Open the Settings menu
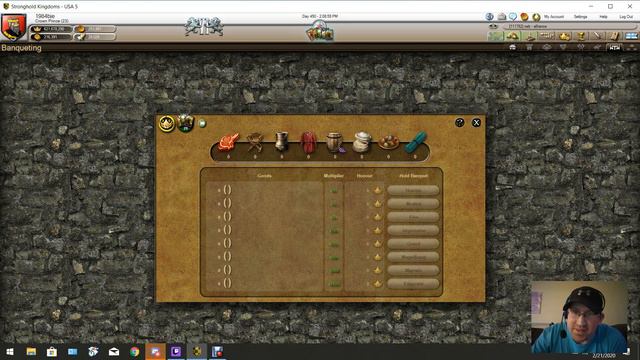This screenshot has height=360, width=640. coord(580,17)
